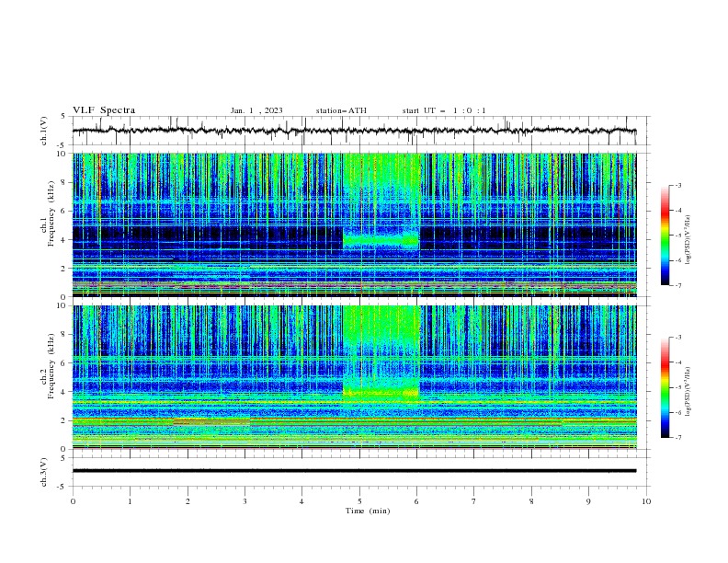
Task: Click the ch.1 voltage waveform trace
Action: (354, 131)
